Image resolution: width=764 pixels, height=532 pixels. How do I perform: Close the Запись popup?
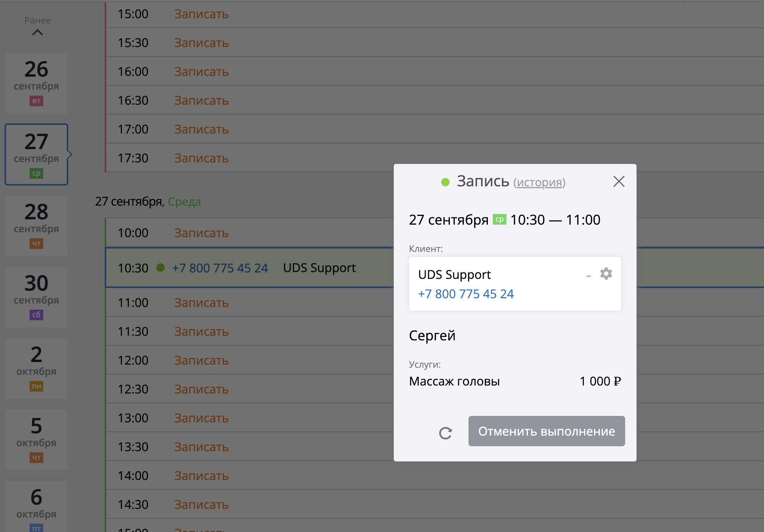point(619,181)
